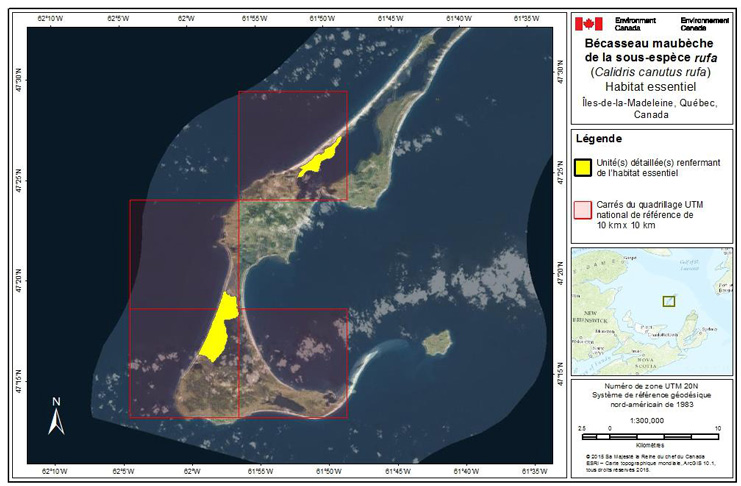Select the yellow essential habitat legend swatch
Viewport: 741px width, 486px height.
point(583,167)
